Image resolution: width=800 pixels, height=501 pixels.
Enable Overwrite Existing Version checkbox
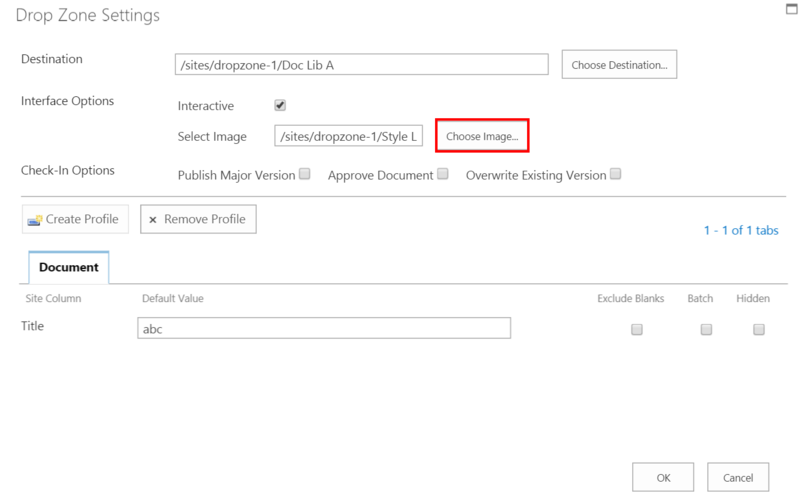616,174
